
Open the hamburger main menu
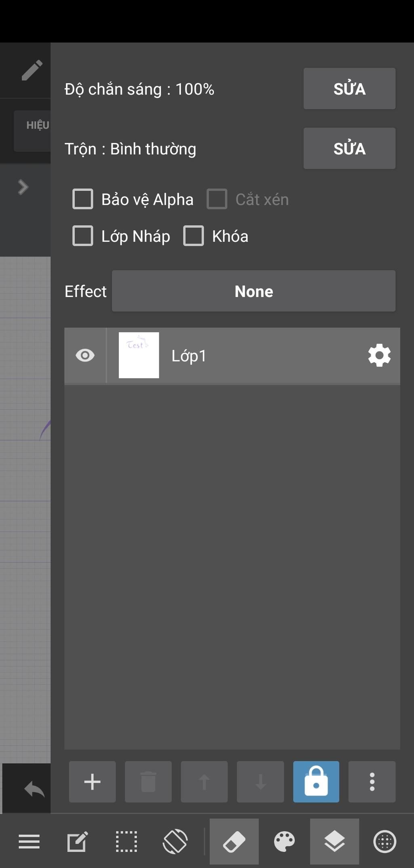[29, 842]
